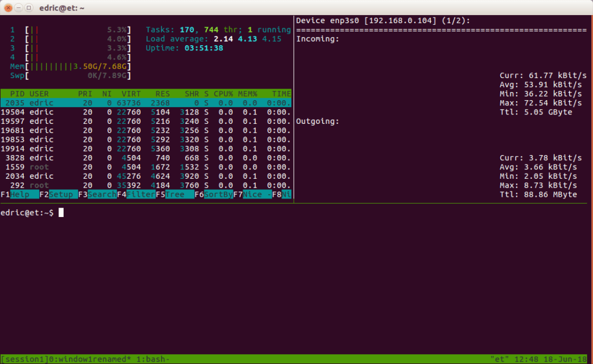Select process row with PID 19597
The image size is (593, 364).
coord(146,121)
